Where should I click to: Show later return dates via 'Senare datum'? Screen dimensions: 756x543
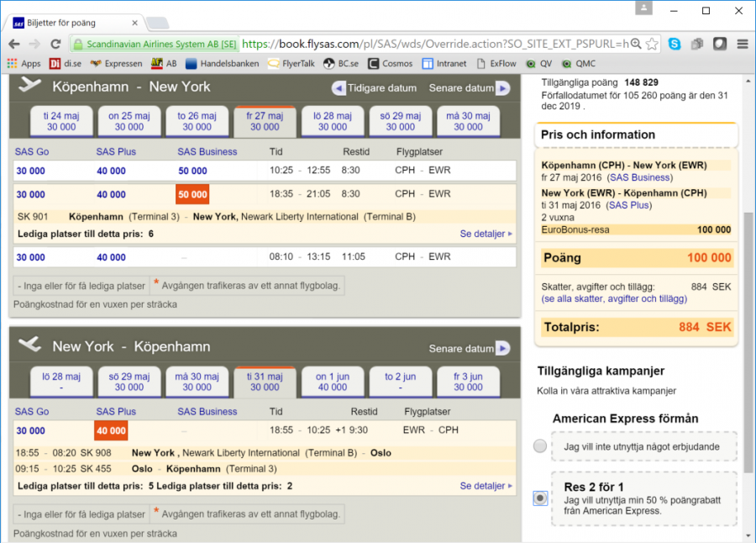pos(469,348)
